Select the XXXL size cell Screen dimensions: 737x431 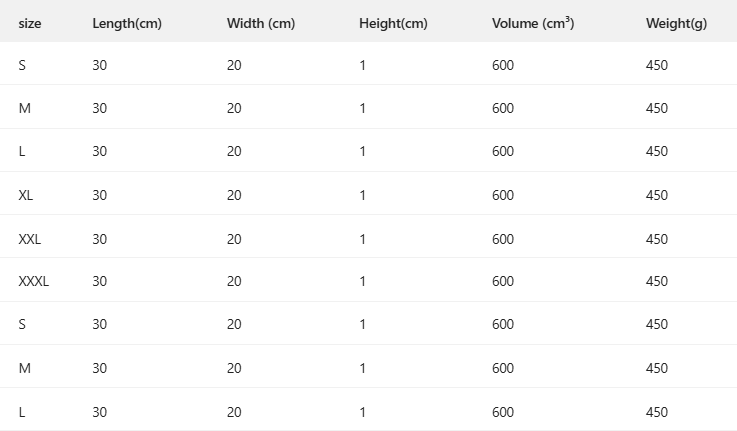click(x=34, y=282)
